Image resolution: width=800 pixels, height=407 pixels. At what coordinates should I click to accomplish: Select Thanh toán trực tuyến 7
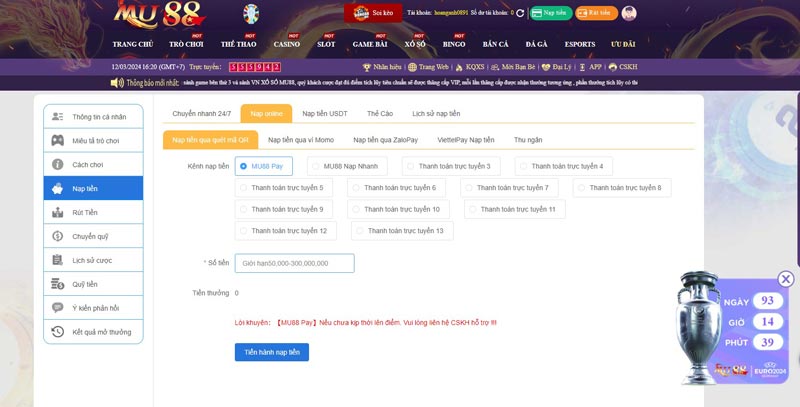[509, 188]
